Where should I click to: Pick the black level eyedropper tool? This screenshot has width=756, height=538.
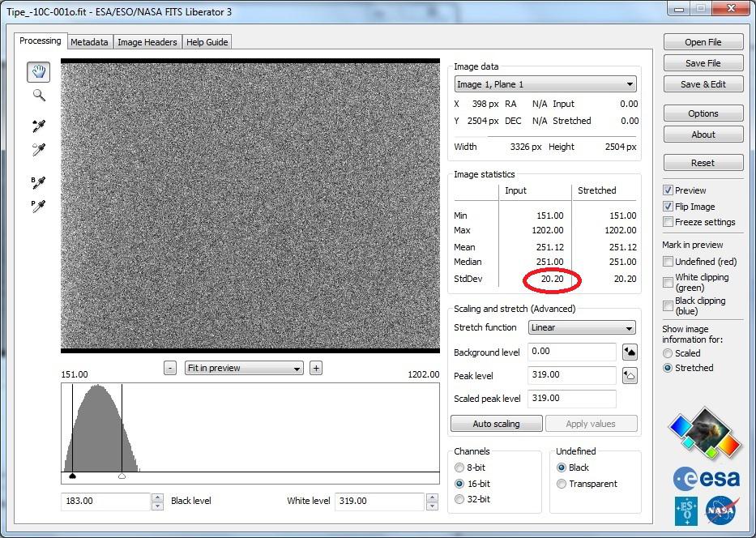coord(39,126)
